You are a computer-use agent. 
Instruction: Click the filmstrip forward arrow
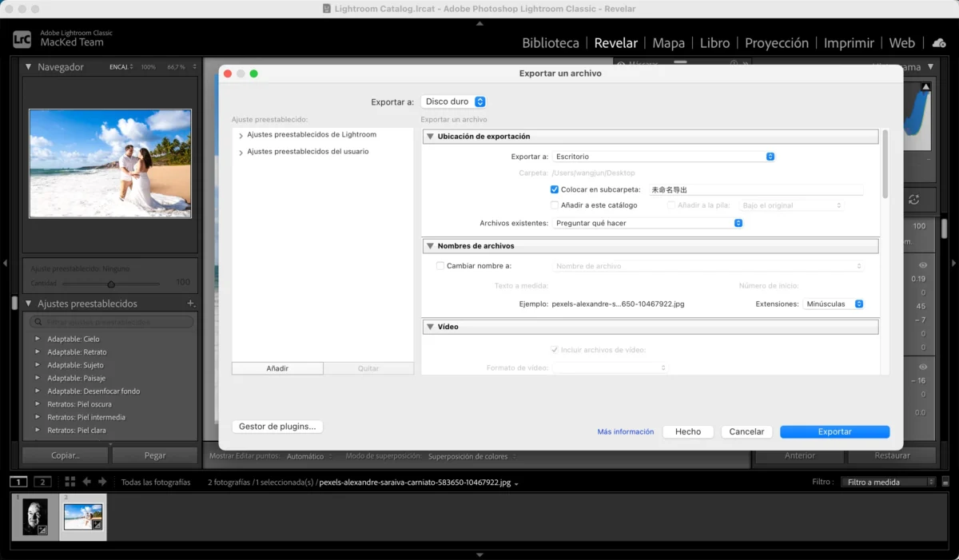click(102, 482)
